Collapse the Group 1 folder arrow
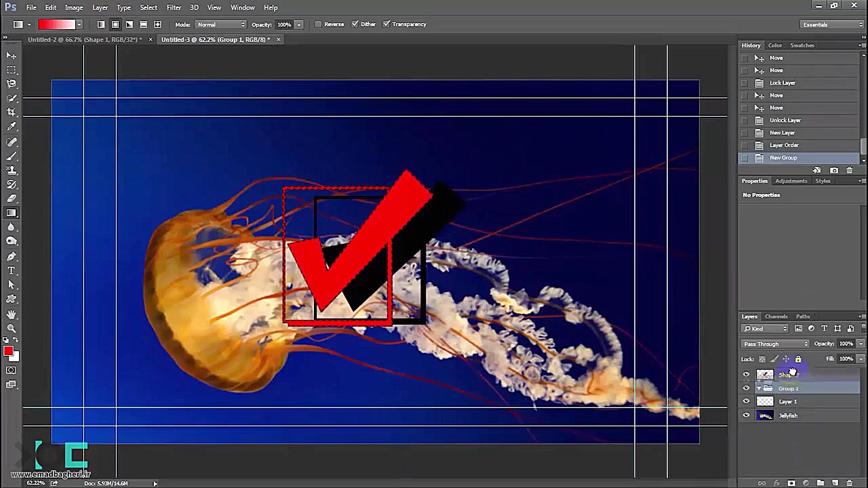 [x=759, y=388]
